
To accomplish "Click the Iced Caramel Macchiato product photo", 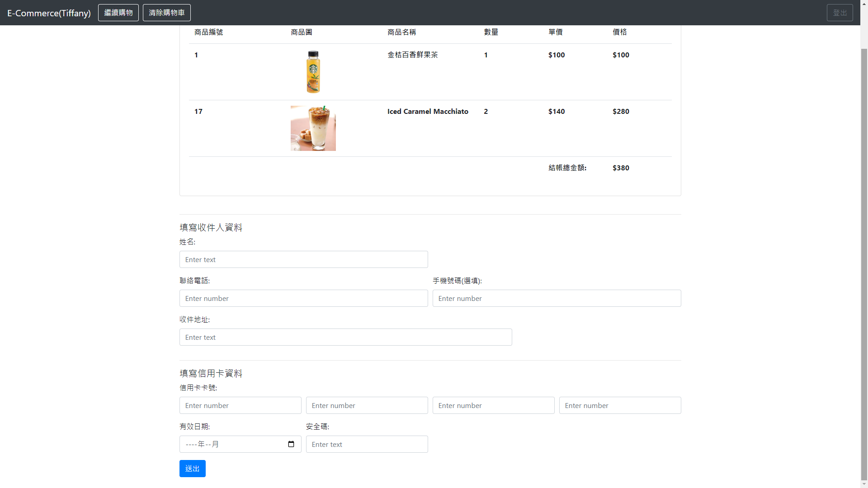I will (x=313, y=128).
